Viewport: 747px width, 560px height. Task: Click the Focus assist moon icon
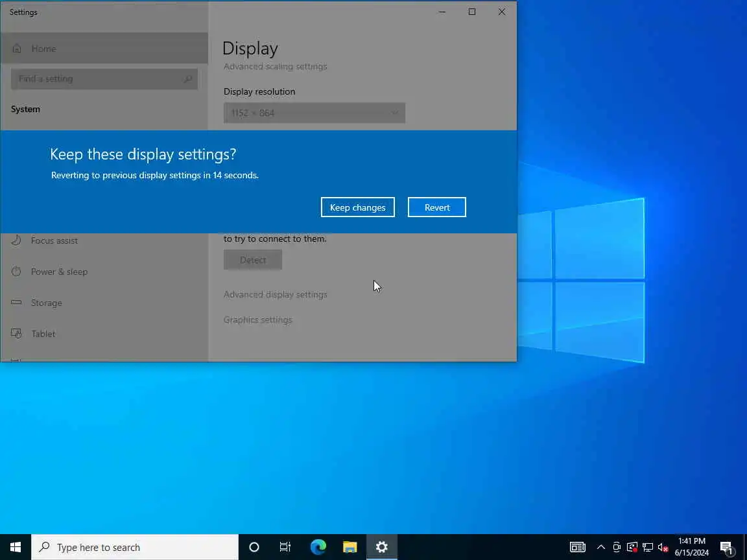[16, 240]
